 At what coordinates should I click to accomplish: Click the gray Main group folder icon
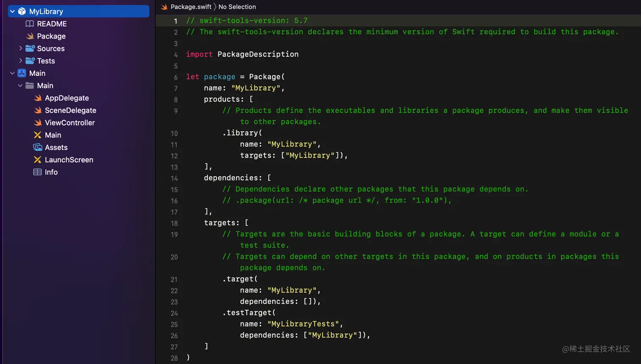coord(30,86)
